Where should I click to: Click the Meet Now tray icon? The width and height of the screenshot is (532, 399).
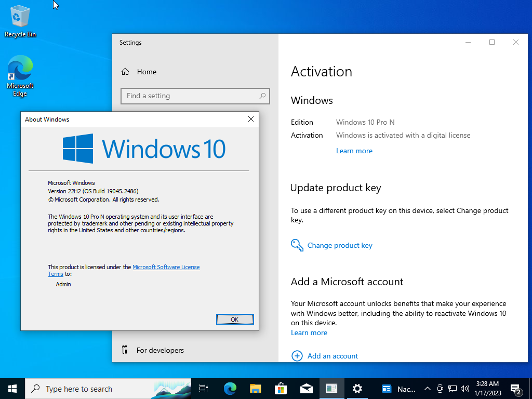coord(440,389)
